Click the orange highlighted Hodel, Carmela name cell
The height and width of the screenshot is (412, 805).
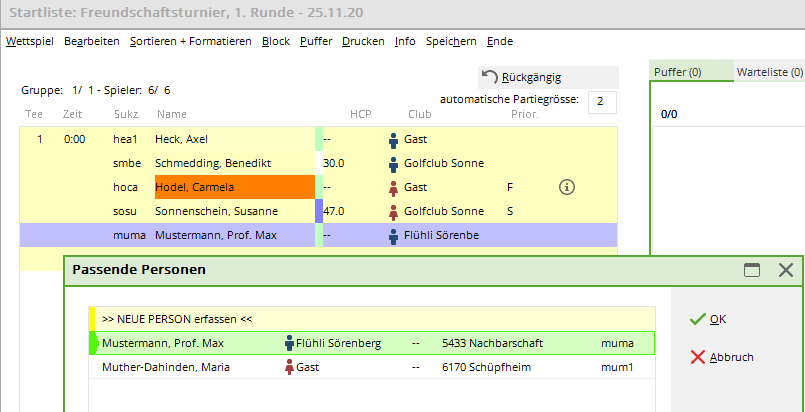pos(233,187)
